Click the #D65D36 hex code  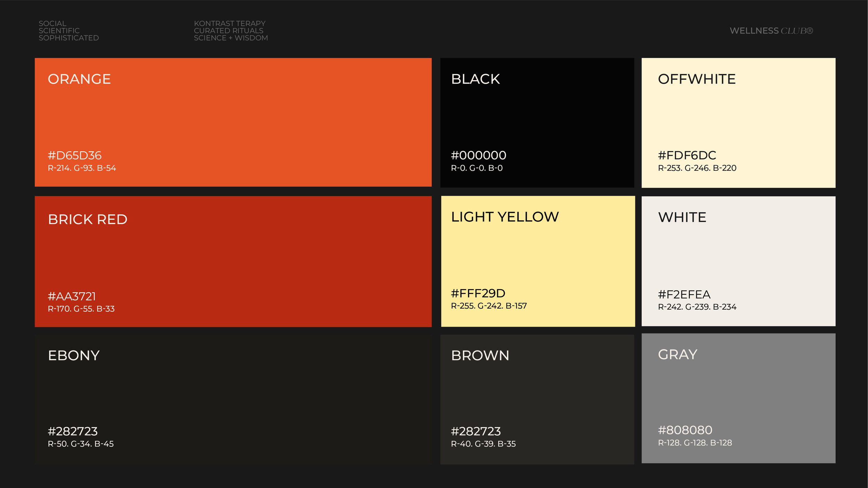tap(75, 155)
